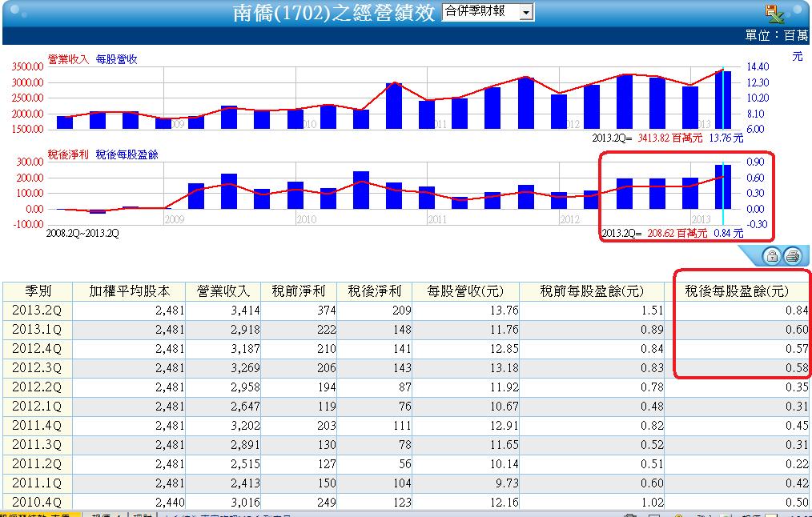Click pre-tax profit 130 in 2011.3Q row
Screen dimensions: 812x517
[326, 444]
